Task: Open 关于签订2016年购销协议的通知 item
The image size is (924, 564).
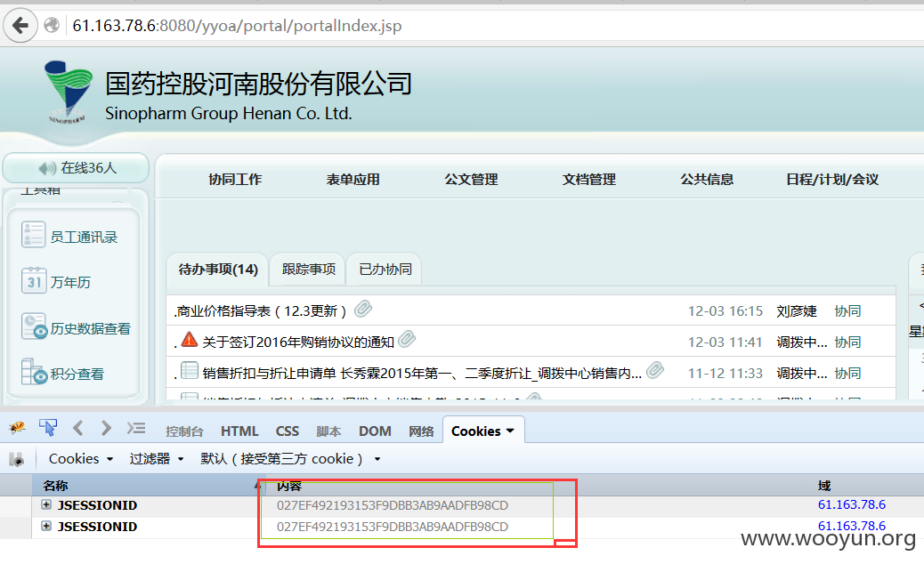Action: point(298,342)
